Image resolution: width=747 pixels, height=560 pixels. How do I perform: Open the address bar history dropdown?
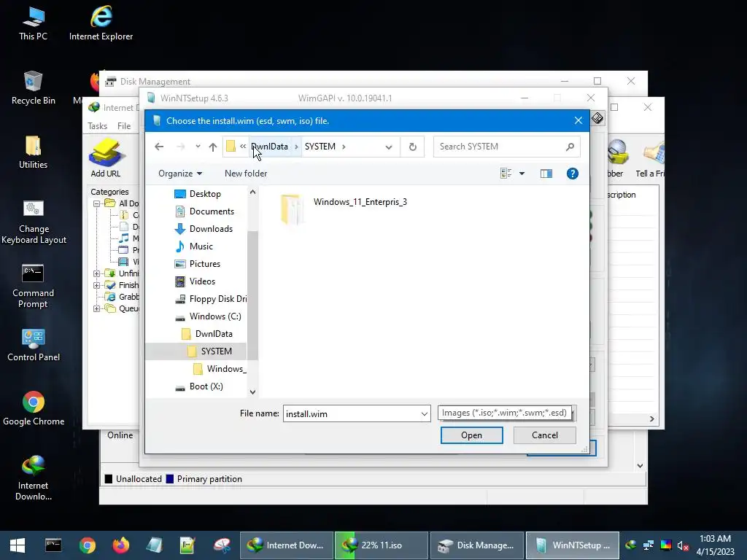389,147
